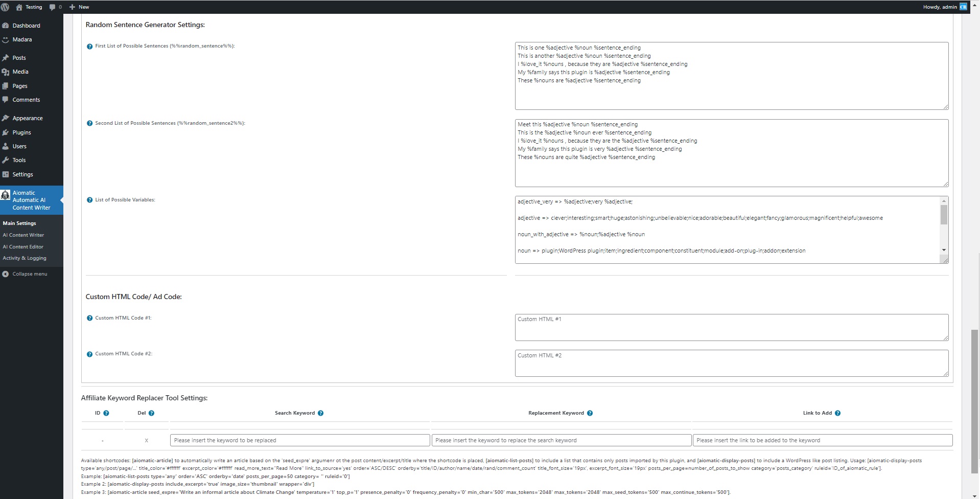Image resolution: width=980 pixels, height=499 pixels.
Task: Show help for First List of Possible Sentences
Action: click(x=89, y=47)
